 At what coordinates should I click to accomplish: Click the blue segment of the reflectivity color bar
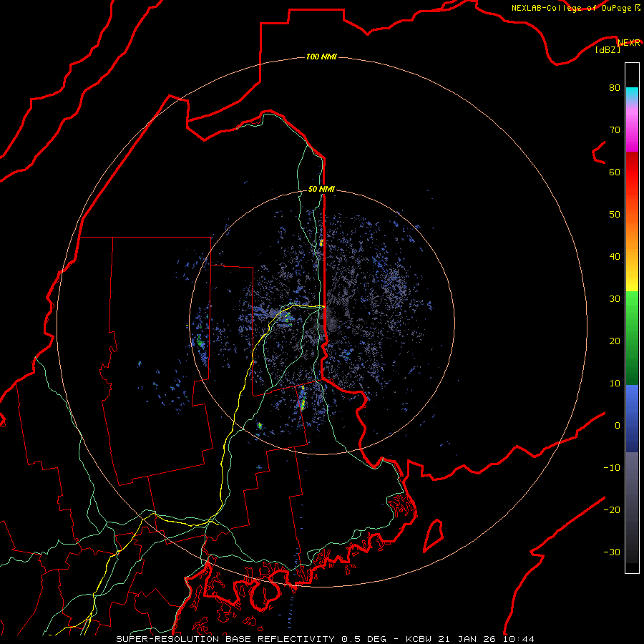pos(632,419)
